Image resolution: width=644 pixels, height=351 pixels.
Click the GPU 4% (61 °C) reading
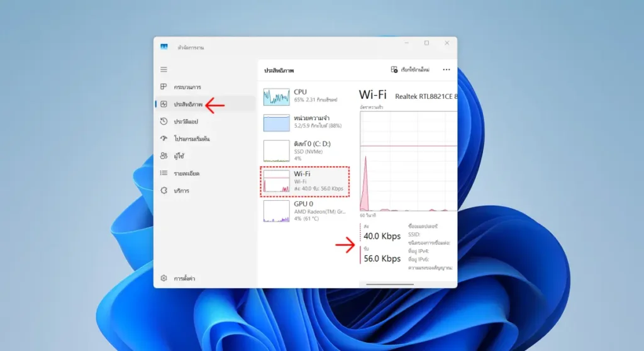(x=306, y=219)
